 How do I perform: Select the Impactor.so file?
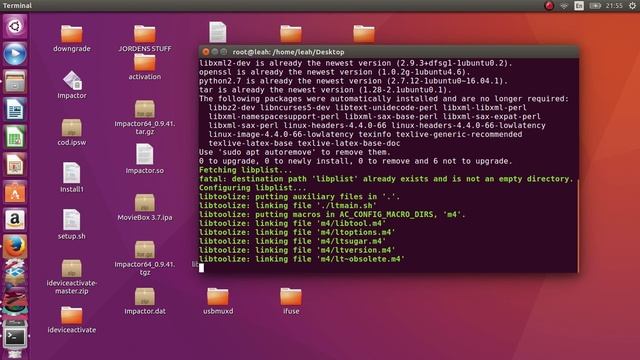144,159
